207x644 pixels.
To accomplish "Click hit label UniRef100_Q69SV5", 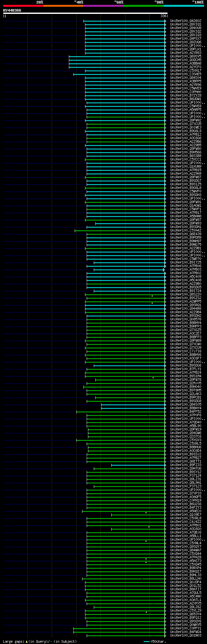I will (186, 57).
